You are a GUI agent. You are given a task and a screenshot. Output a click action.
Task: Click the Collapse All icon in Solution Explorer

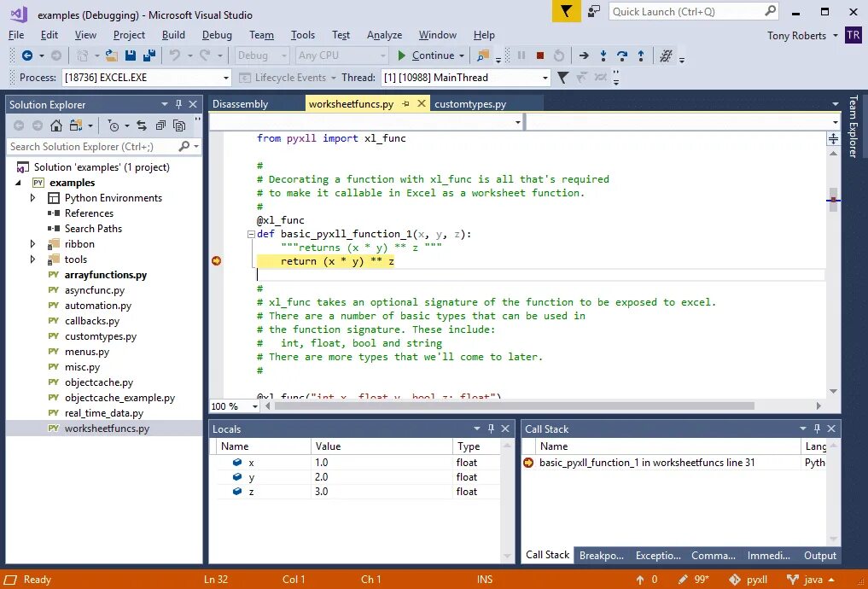[x=160, y=126]
